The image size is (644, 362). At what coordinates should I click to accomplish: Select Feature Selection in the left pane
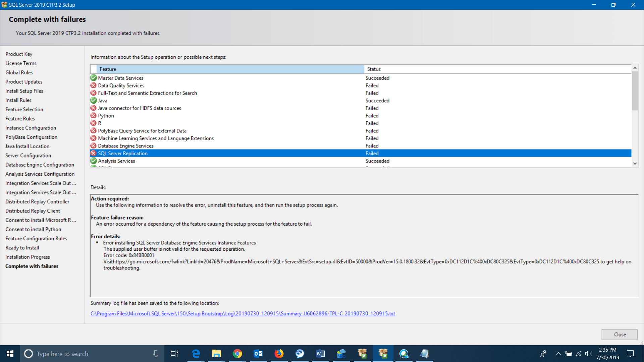24,109
